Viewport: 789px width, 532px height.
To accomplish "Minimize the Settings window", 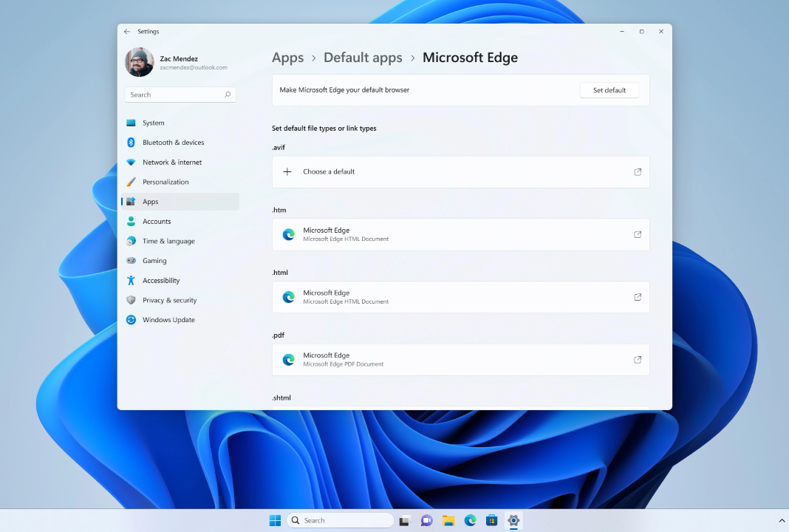I will (x=622, y=31).
